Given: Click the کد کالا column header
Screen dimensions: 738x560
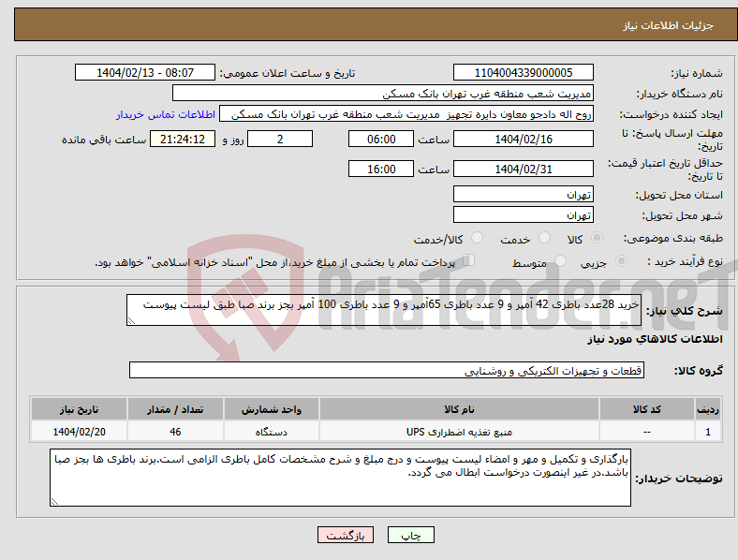Looking at the screenshot, I should click(x=647, y=409).
